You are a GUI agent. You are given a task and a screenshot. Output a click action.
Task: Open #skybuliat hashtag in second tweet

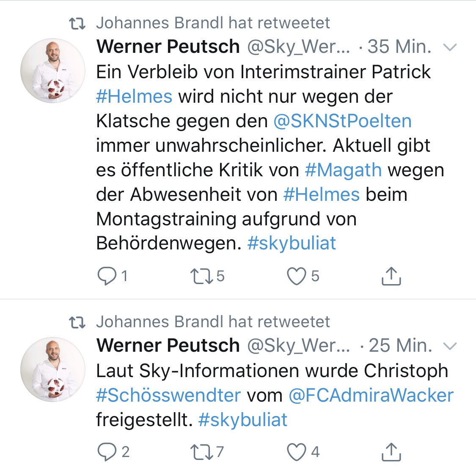pyautogui.click(x=243, y=420)
